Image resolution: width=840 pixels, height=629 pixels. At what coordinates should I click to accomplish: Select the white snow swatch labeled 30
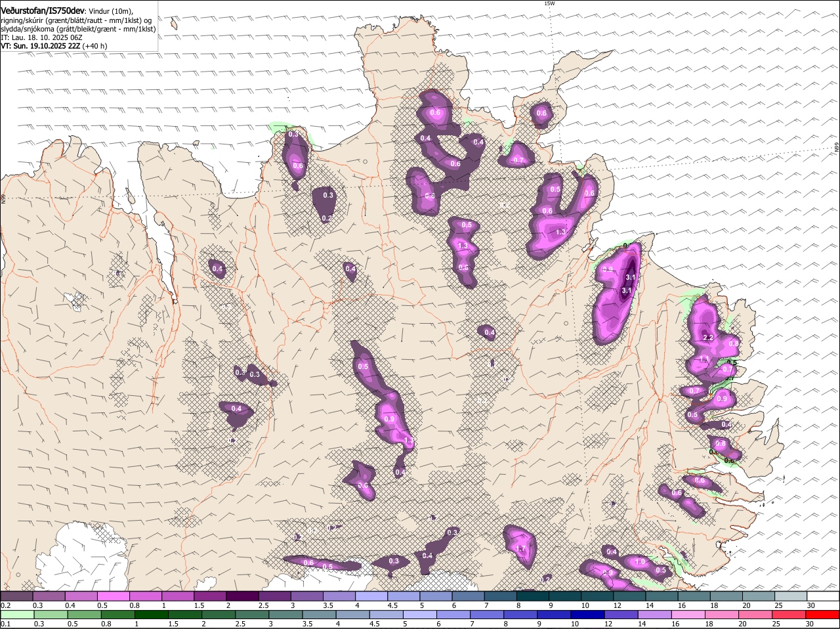click(x=824, y=596)
